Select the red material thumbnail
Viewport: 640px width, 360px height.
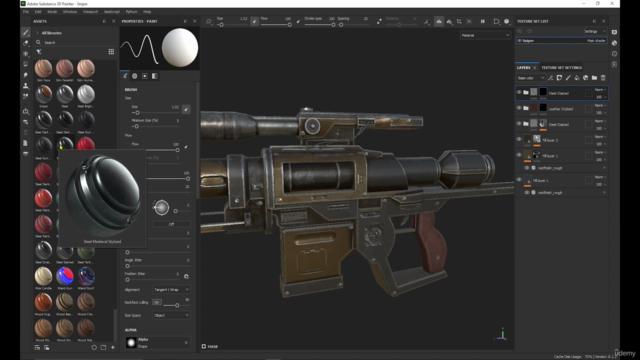[x=86, y=143]
